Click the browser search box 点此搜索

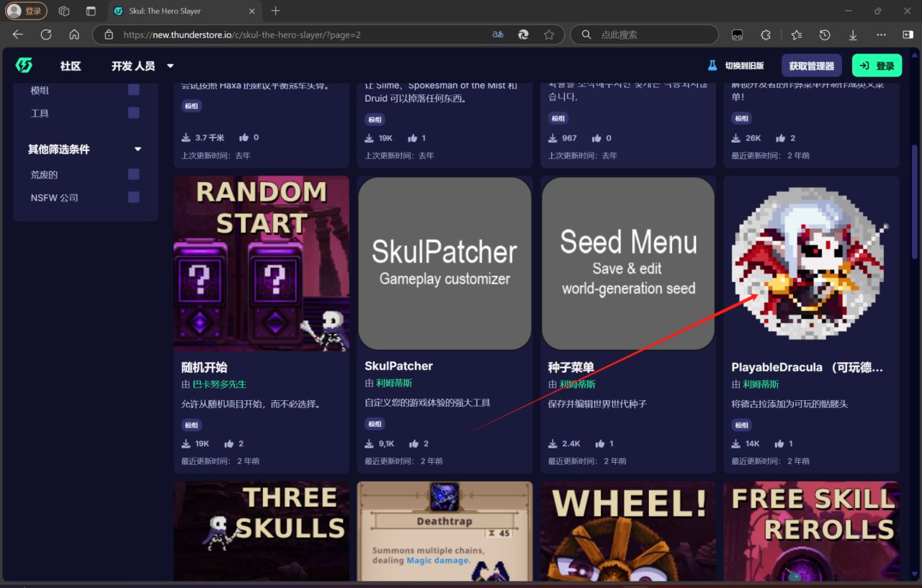pyautogui.click(x=645, y=35)
